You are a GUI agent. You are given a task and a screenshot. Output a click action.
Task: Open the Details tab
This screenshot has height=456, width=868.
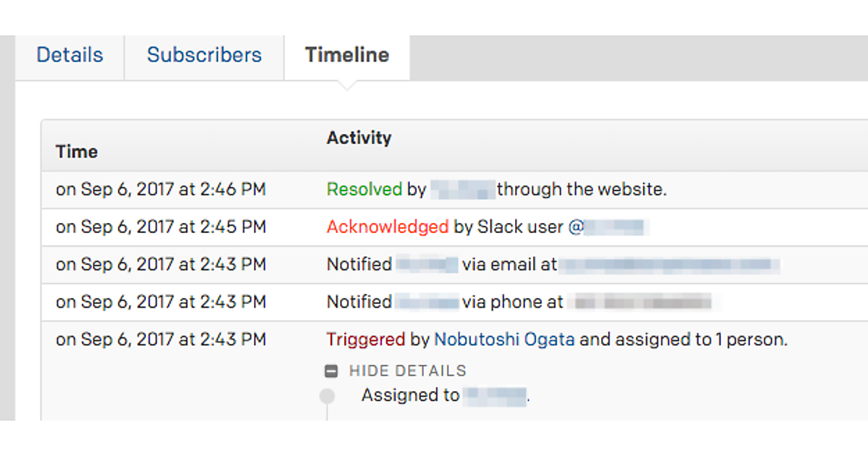(x=69, y=55)
